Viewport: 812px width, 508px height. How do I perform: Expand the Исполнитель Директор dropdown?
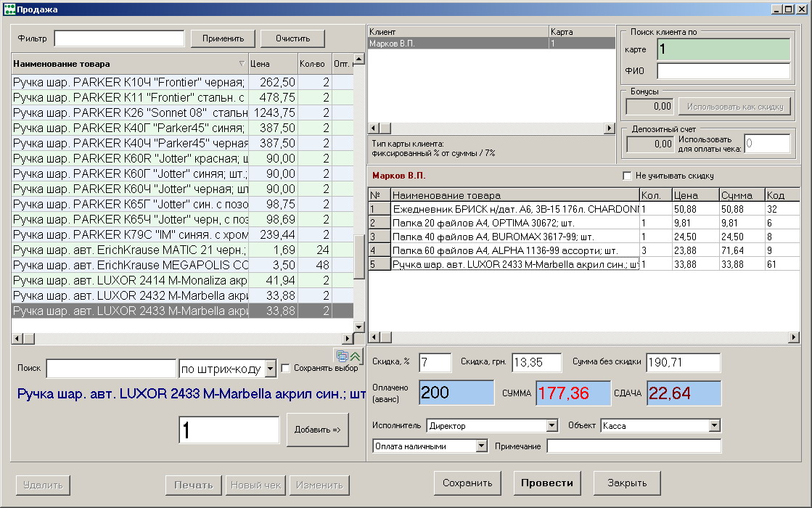click(x=552, y=426)
